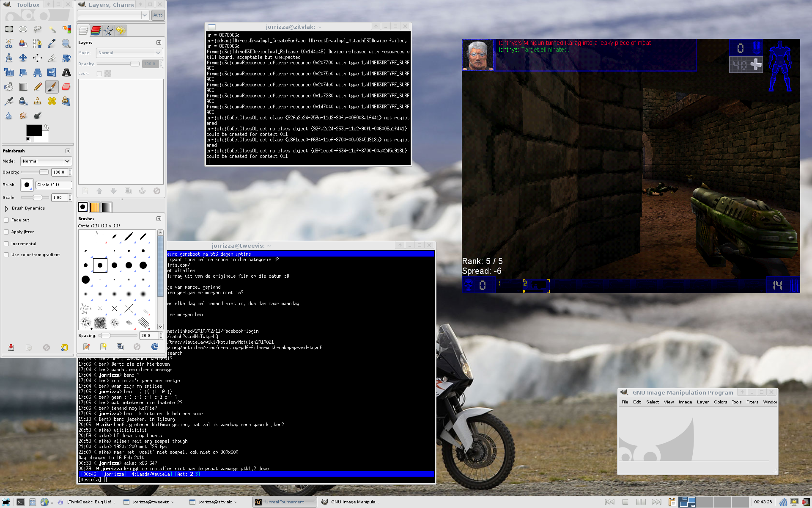
Task: Click the Brushes list vertical scrollbar
Action: pos(160,280)
